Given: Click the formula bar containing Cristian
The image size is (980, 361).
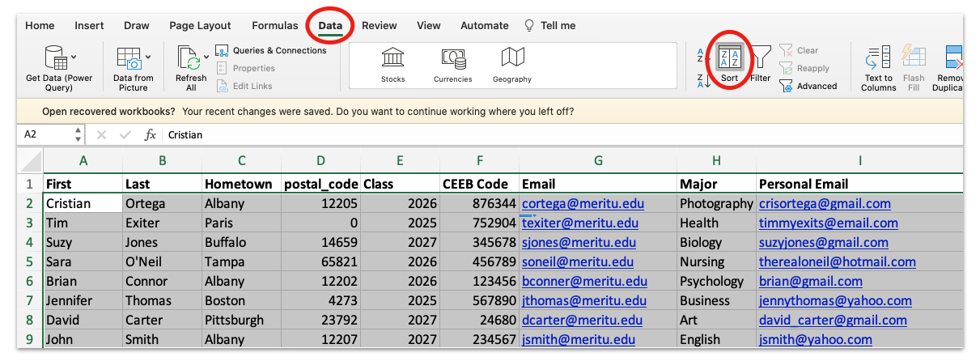Looking at the screenshot, I should coord(562,134).
